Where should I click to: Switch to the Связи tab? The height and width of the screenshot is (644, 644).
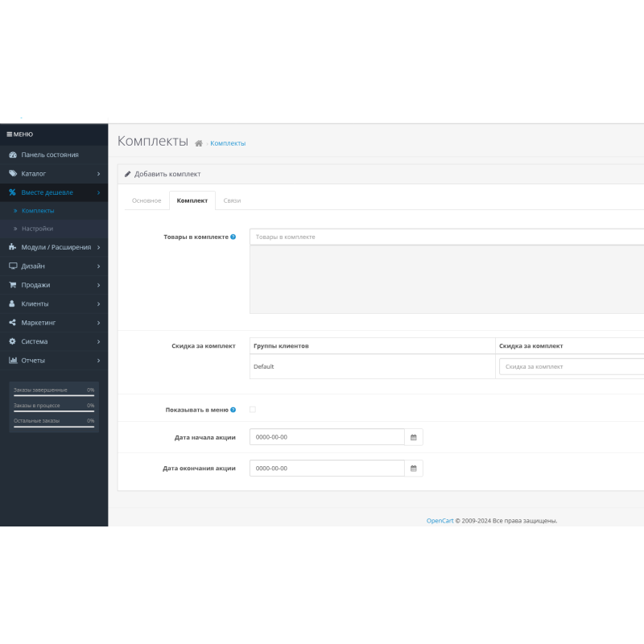(233, 200)
